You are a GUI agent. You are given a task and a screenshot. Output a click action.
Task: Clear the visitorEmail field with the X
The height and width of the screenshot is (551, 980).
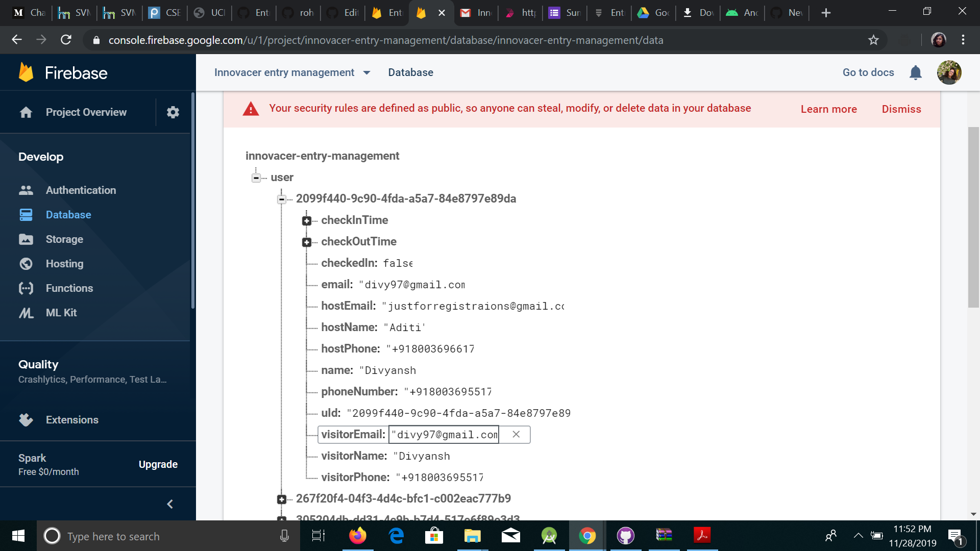516,434
